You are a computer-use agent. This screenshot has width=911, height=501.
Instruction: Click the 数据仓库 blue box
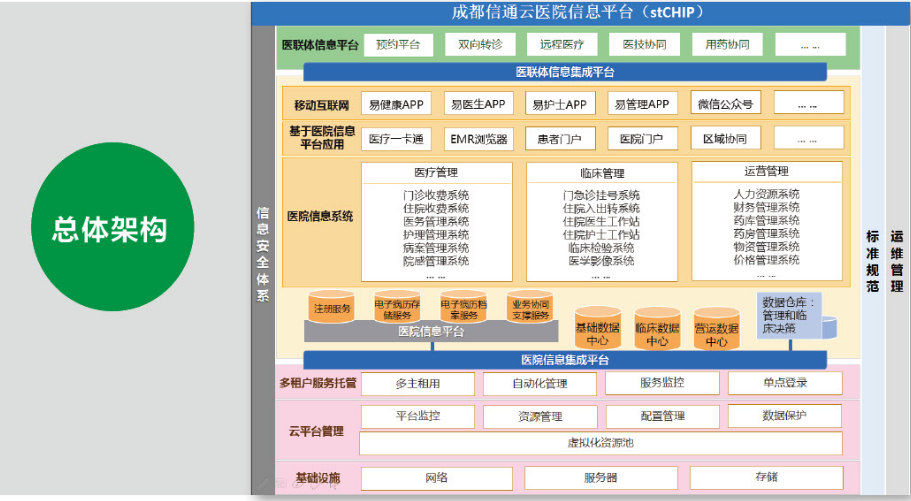(x=789, y=316)
